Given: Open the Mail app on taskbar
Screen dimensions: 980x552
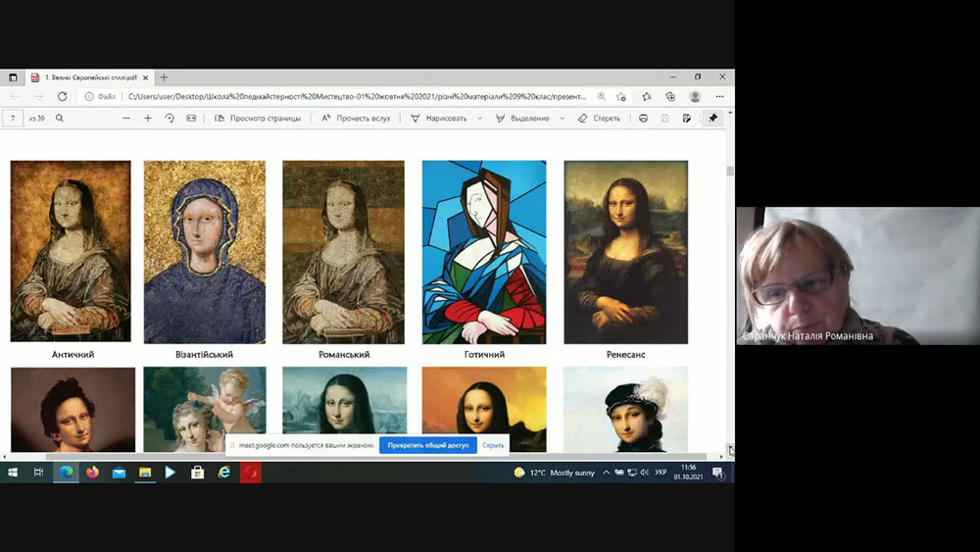Looking at the screenshot, I should (x=119, y=473).
